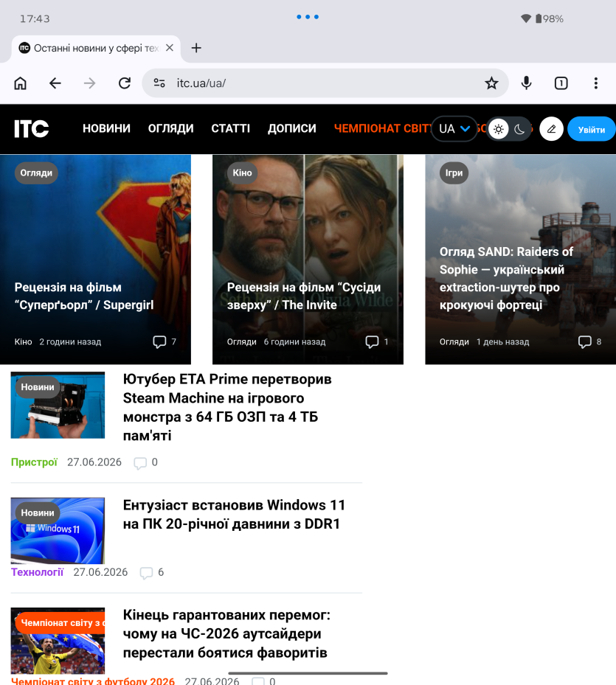
Task: Open the Supergirl film review title
Action: point(84,296)
